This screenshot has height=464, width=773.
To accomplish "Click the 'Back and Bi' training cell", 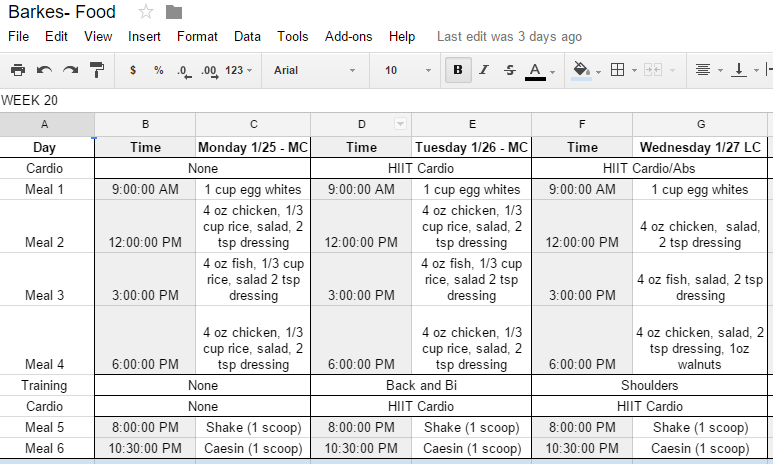I will (x=422, y=385).
